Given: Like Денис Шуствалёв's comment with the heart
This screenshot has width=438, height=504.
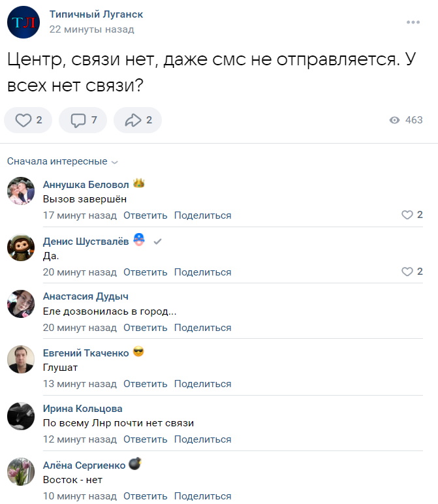Looking at the screenshot, I should tap(407, 272).
